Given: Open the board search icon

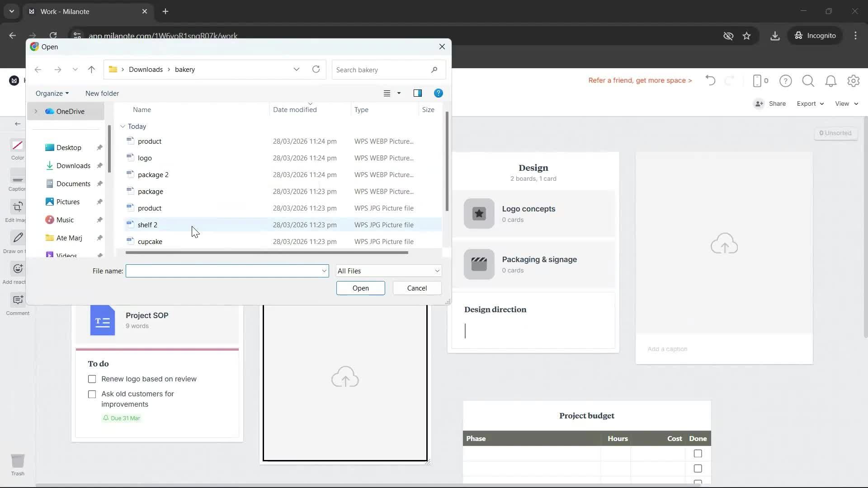Looking at the screenshot, I should tap(808, 81).
